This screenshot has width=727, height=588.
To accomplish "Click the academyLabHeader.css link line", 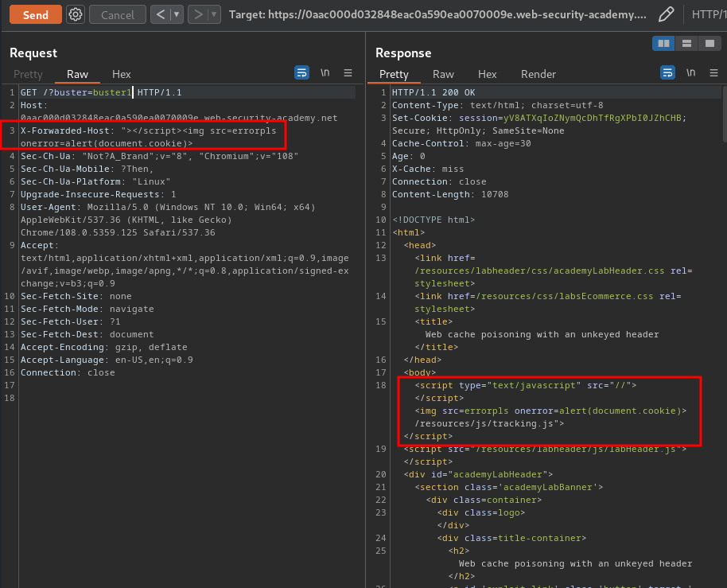I will [554, 271].
